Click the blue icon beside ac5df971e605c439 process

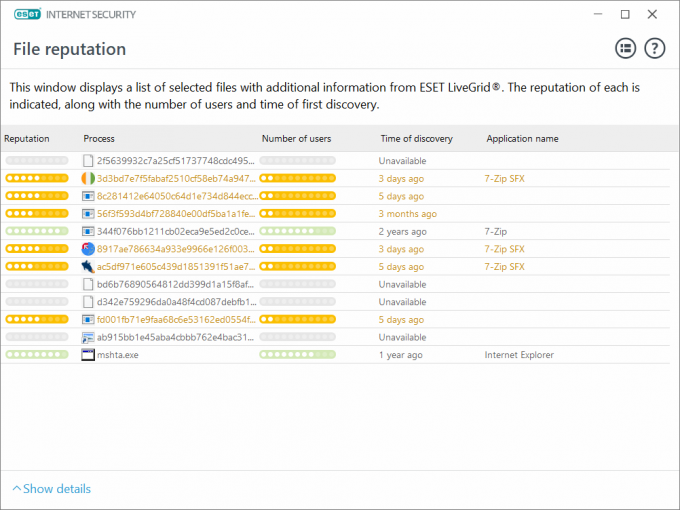(88, 267)
